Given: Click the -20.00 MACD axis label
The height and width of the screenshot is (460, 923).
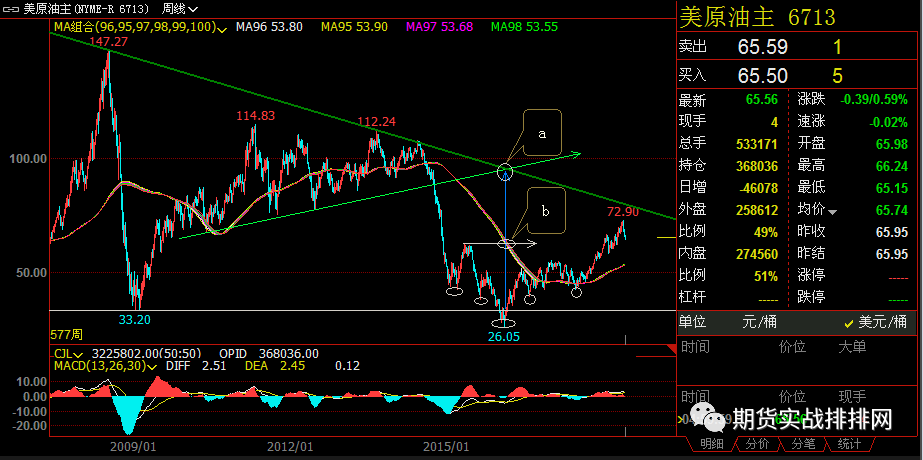Looking at the screenshot, I should click(30, 426).
